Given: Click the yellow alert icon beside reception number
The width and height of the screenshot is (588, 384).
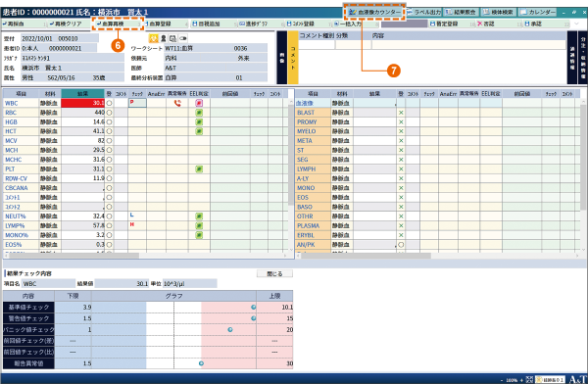Looking at the screenshot, I should [x=154, y=38].
